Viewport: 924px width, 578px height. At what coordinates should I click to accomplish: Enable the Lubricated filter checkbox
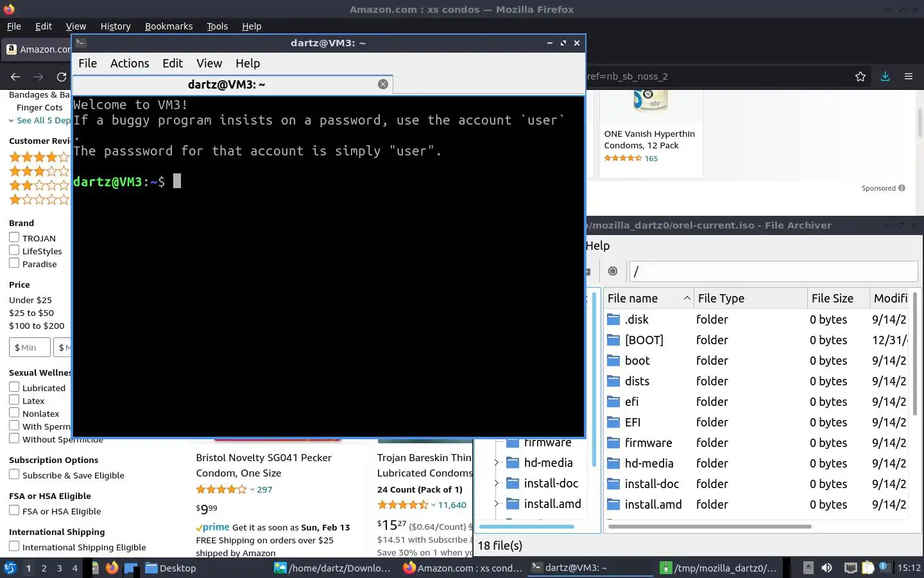[x=14, y=387]
